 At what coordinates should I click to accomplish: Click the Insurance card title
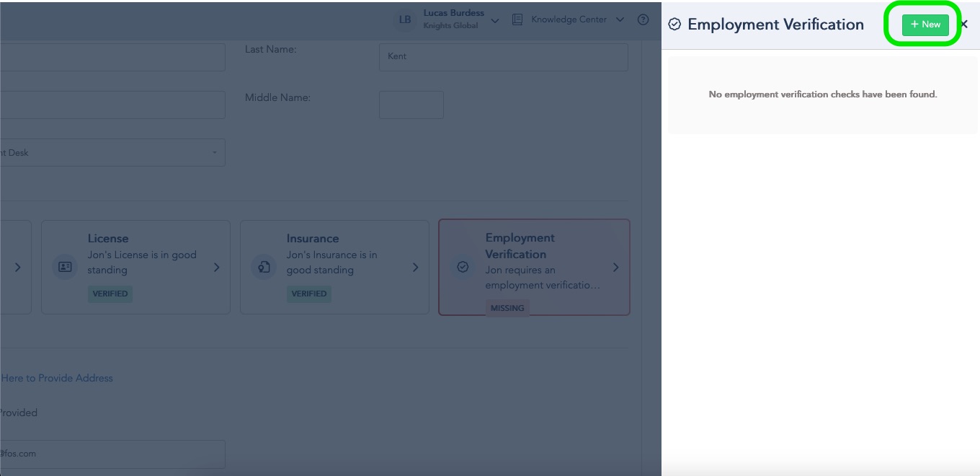[313, 239]
